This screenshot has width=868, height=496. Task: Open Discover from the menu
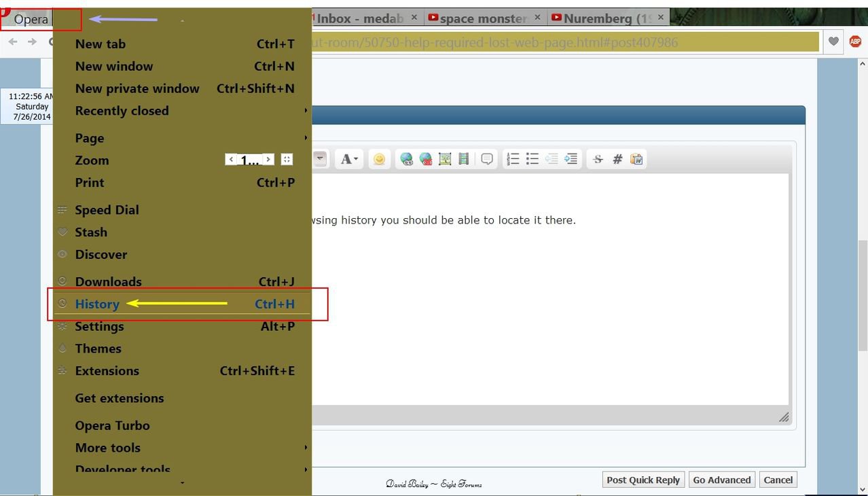click(x=183, y=255)
